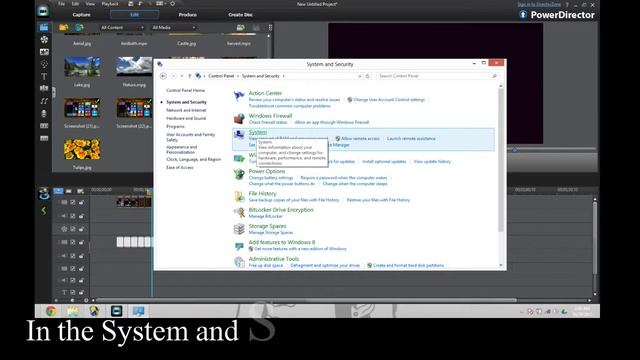Screen dimensions: 640x360
Task: Toggle the enable checkbox on audio track 1
Action: pos(73,216)
